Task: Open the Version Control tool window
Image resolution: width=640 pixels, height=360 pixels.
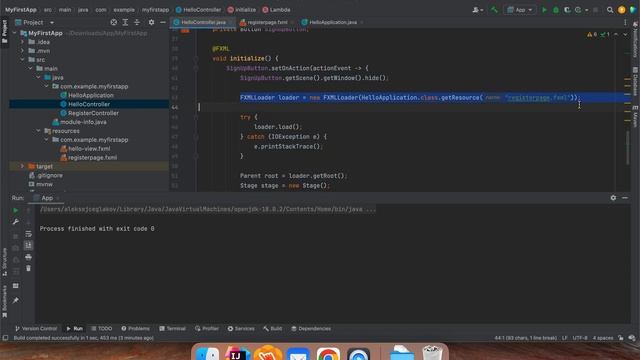Action: point(36,329)
